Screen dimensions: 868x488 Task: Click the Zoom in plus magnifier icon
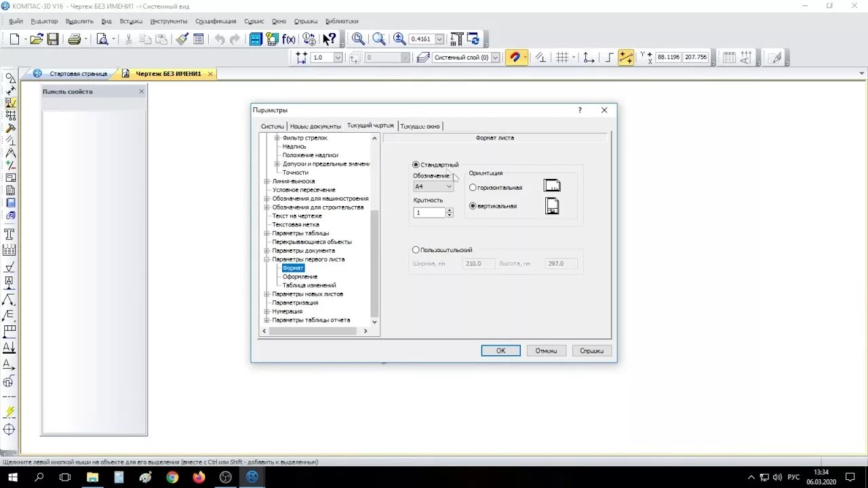tap(400, 39)
